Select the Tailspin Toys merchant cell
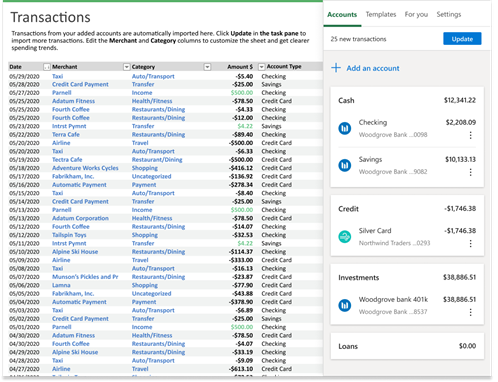498x382 pixels. [x=69, y=235]
